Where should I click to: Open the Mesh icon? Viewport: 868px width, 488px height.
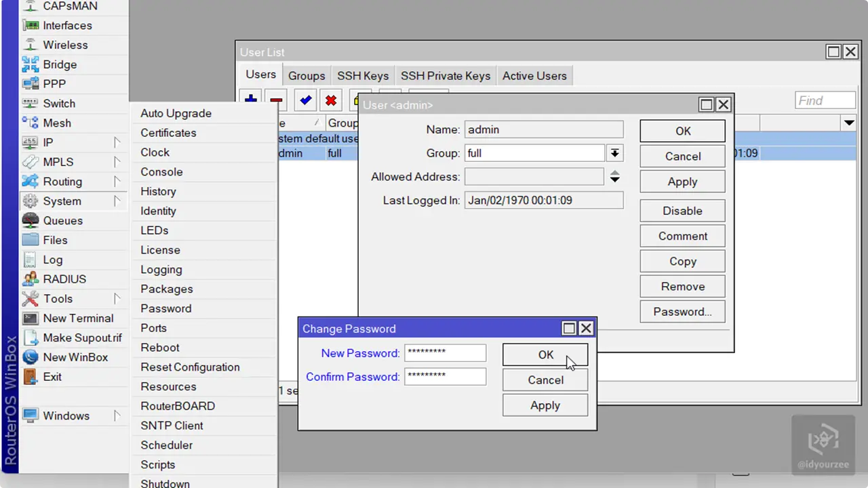31,123
